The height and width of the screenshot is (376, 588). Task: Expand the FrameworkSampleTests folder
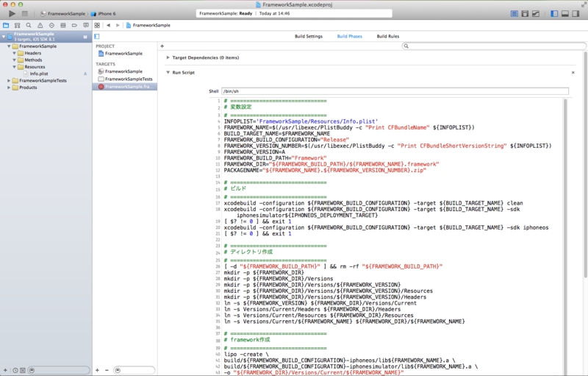9,81
